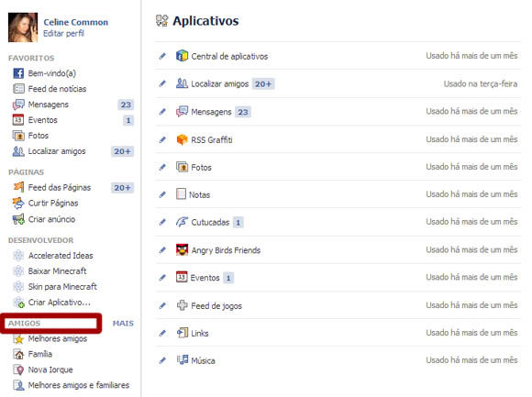
Task: Click MAIS next to Amigos section
Action: click(x=123, y=324)
